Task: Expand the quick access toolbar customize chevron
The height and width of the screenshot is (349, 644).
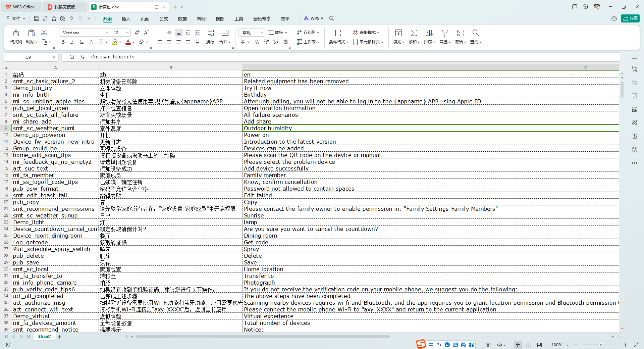Action: tap(89, 18)
